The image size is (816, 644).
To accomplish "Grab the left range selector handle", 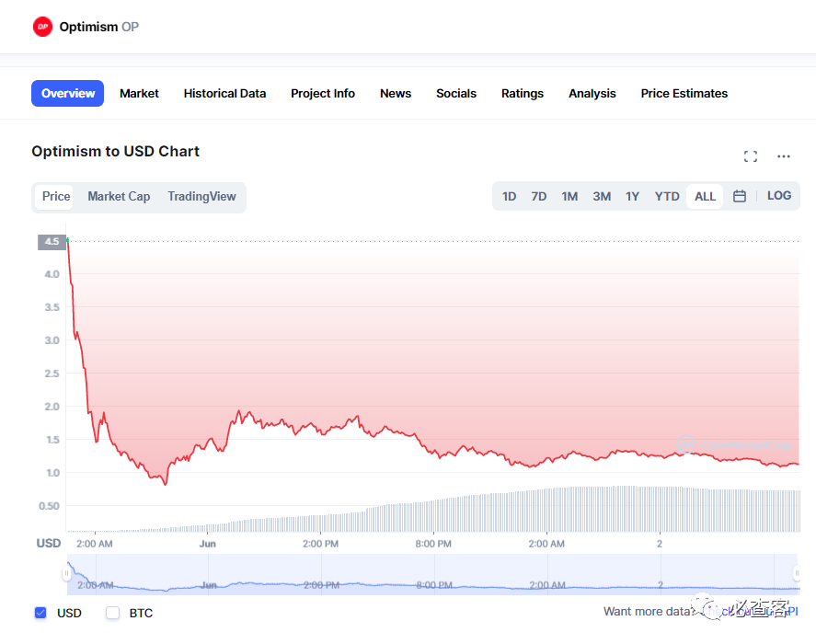I will click(66, 574).
